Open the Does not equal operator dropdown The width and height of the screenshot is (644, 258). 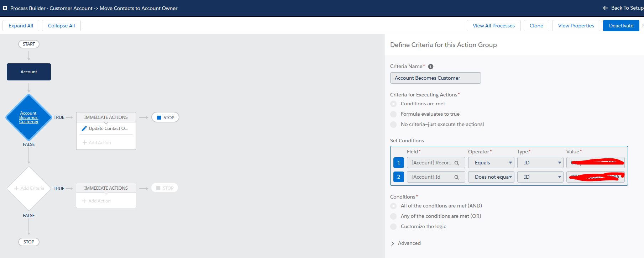(491, 177)
